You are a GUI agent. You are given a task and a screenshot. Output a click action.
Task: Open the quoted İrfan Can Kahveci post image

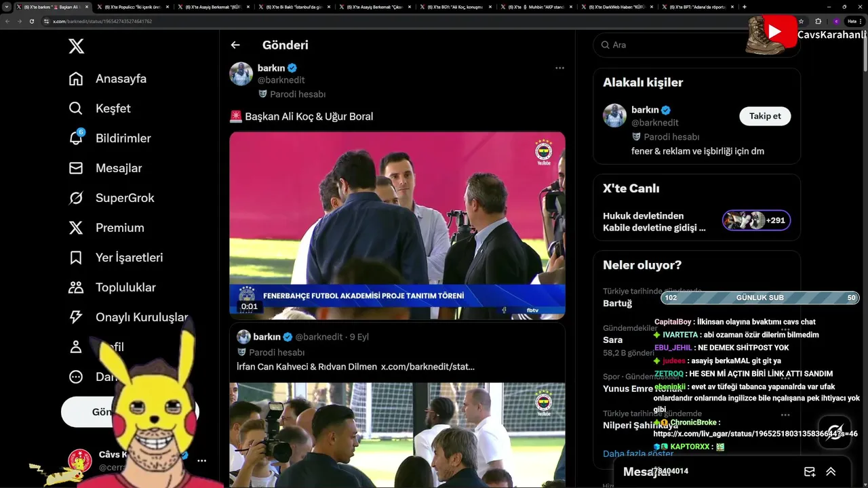coord(397,435)
